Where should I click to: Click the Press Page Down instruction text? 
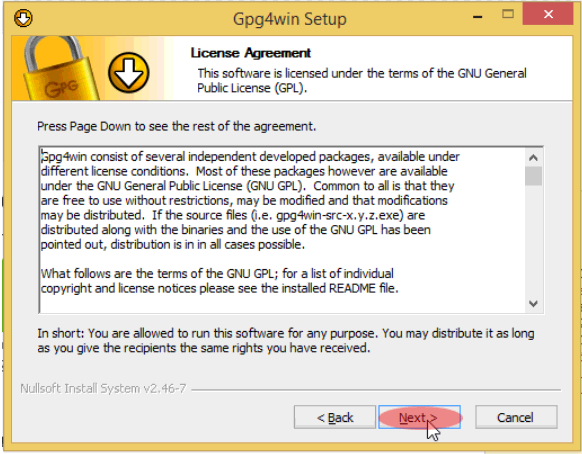[x=176, y=127]
